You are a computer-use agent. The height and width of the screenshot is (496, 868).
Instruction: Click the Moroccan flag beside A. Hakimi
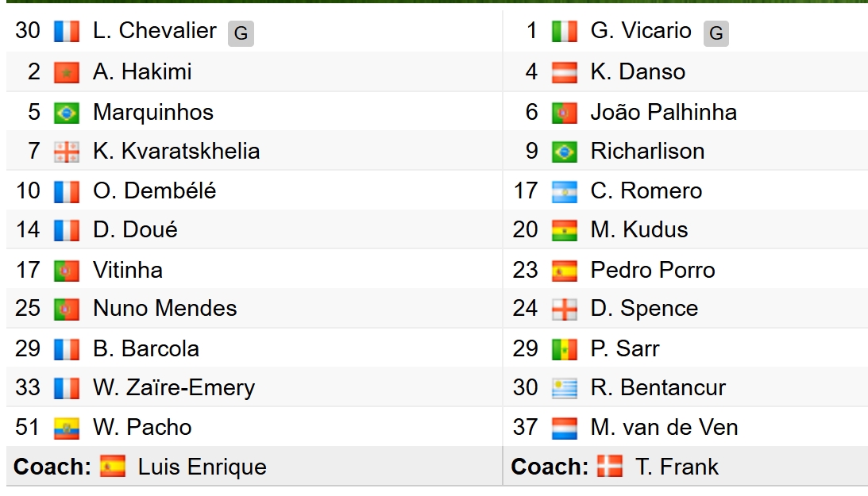pos(67,72)
